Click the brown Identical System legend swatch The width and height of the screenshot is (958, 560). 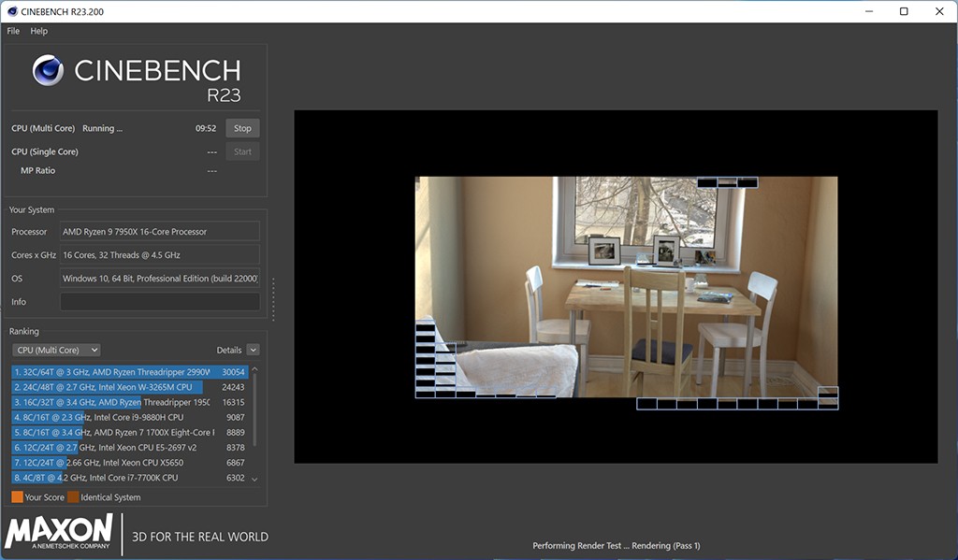click(x=73, y=497)
